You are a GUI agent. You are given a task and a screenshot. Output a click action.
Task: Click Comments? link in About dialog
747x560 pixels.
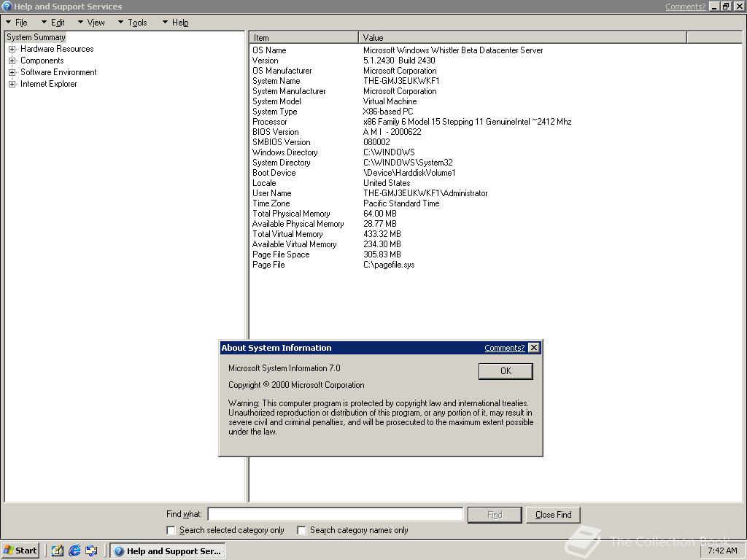(505, 348)
